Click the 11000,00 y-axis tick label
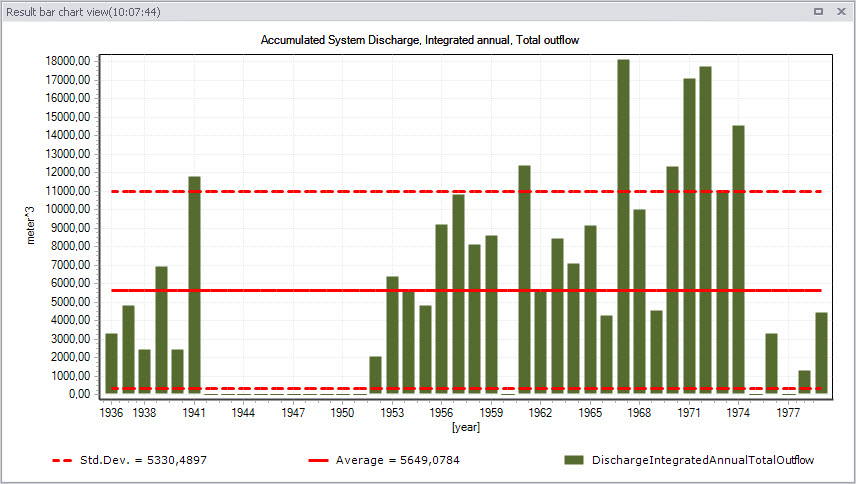This screenshot has height=484, width=856. coord(68,191)
